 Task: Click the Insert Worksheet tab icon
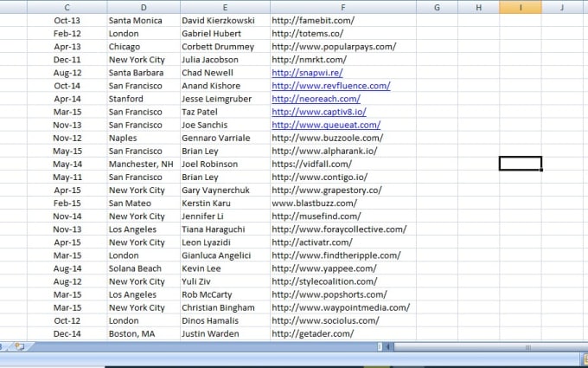coord(20,346)
